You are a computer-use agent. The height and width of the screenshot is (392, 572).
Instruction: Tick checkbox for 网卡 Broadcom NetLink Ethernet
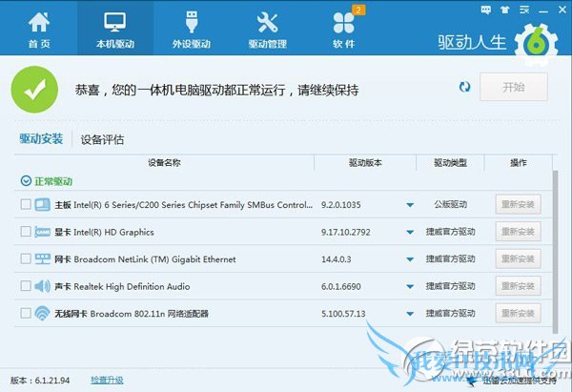26,258
